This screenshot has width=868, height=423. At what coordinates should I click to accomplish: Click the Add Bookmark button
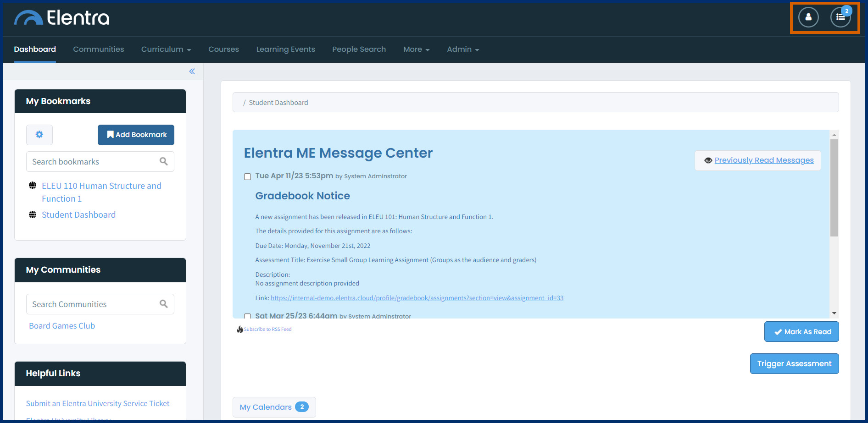[x=136, y=135]
